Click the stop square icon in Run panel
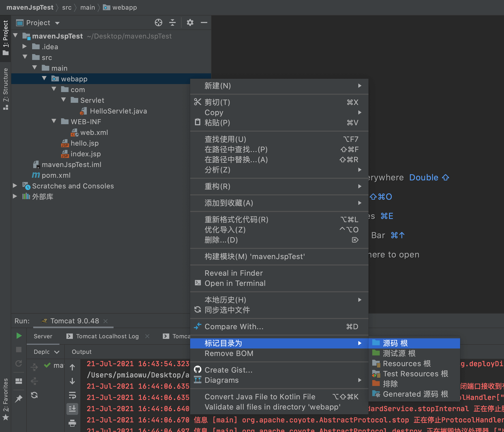Viewport: 504px width, 432px height. tap(19, 350)
